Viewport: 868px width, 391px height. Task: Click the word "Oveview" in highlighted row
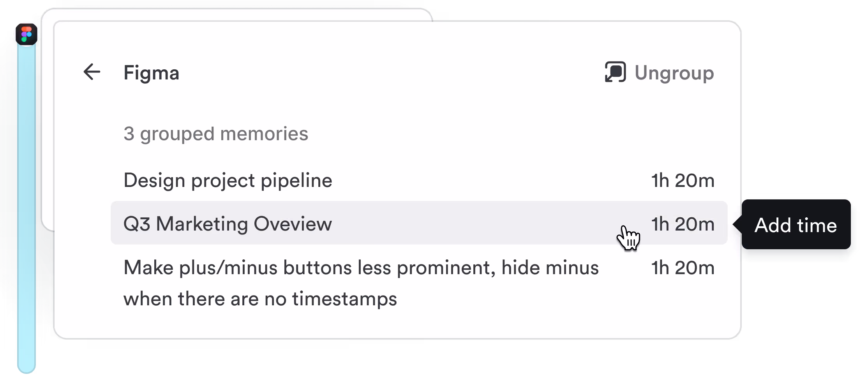pyautogui.click(x=293, y=224)
